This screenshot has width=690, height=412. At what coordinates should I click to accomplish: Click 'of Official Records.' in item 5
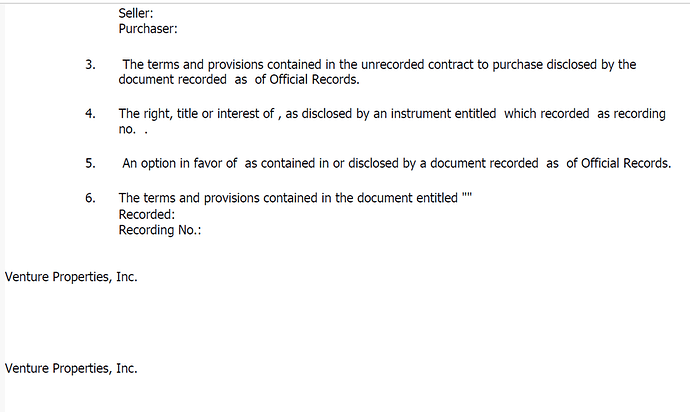point(618,163)
